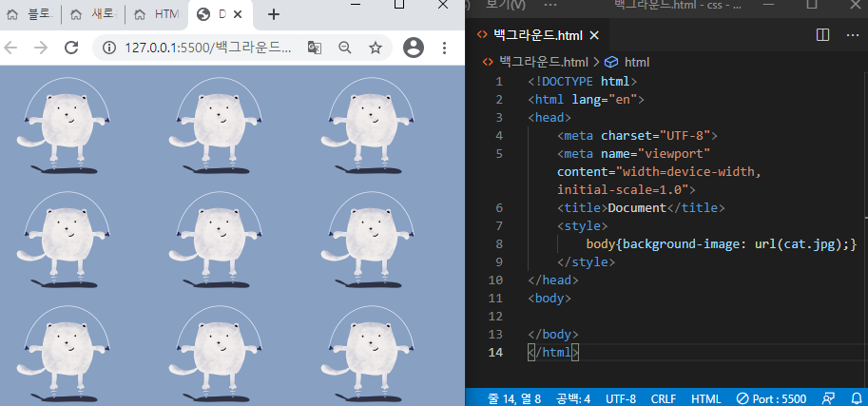Split the VS Code editor

822,35
